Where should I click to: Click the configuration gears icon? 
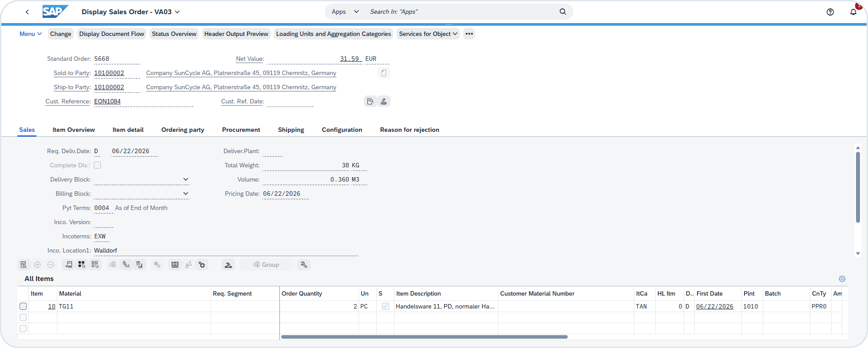click(202, 265)
